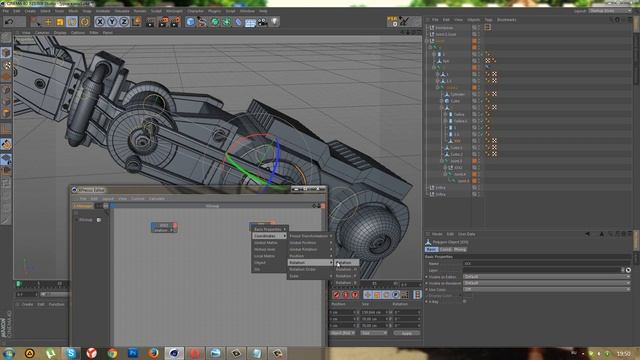Toggle the X-Ray checkbox
This screenshot has height=360, width=640.
click(464, 302)
